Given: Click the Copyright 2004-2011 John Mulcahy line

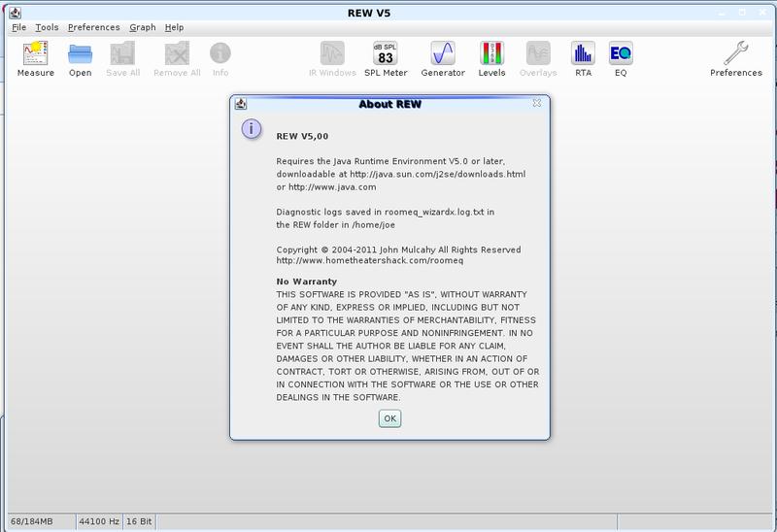Looking at the screenshot, I should pos(398,249).
